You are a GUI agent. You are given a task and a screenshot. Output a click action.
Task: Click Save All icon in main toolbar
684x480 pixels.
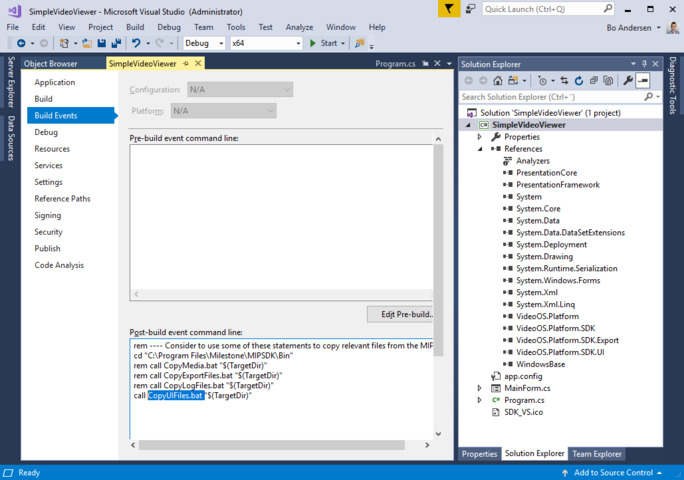pos(117,43)
